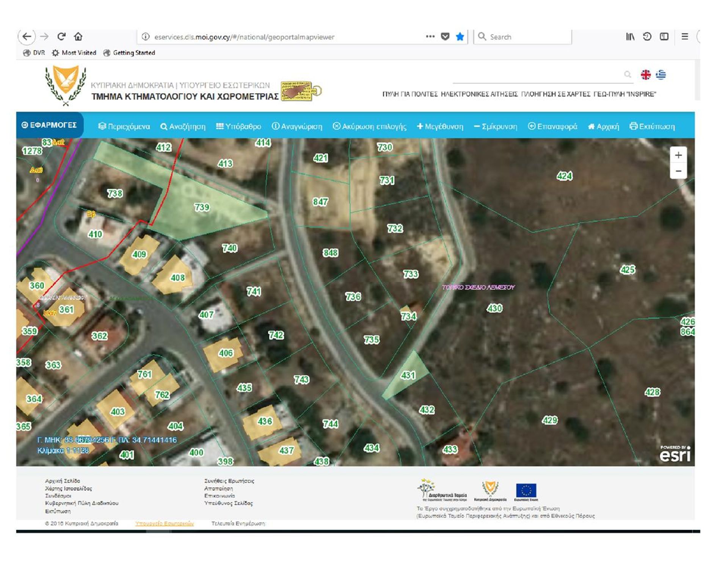Open the Συνήθεις Ερωτήσεις footer link

point(229,481)
